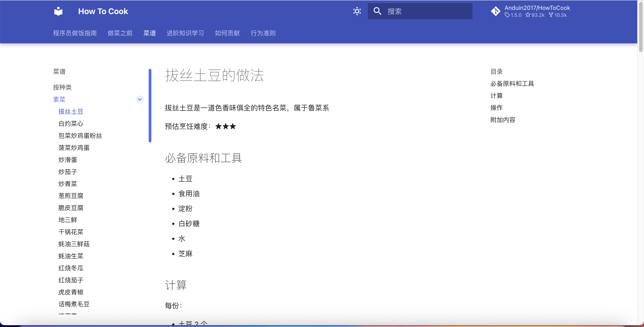The height and width of the screenshot is (327, 644).
Task: Jump to 必备原料和工具 in table of contents
Action: [512, 84]
